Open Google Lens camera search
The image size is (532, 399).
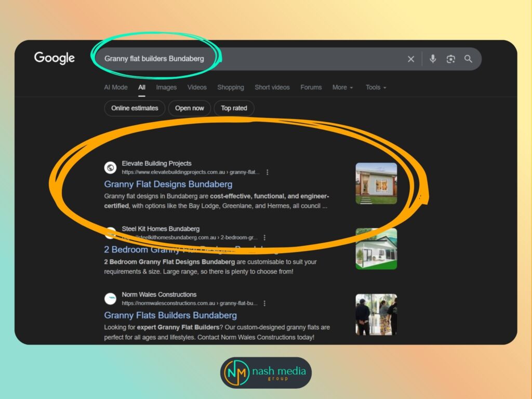tap(450, 59)
